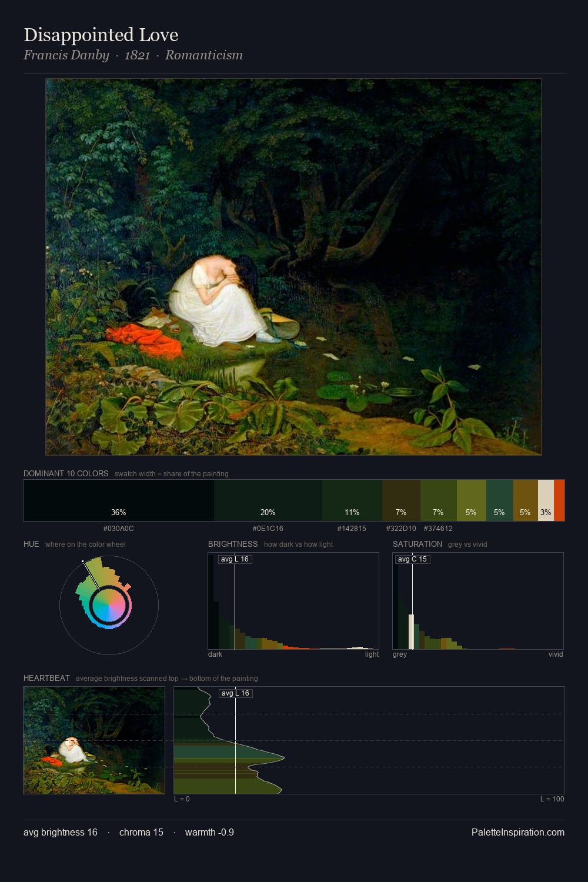Click the 'L = 100' axis label

[552, 799]
